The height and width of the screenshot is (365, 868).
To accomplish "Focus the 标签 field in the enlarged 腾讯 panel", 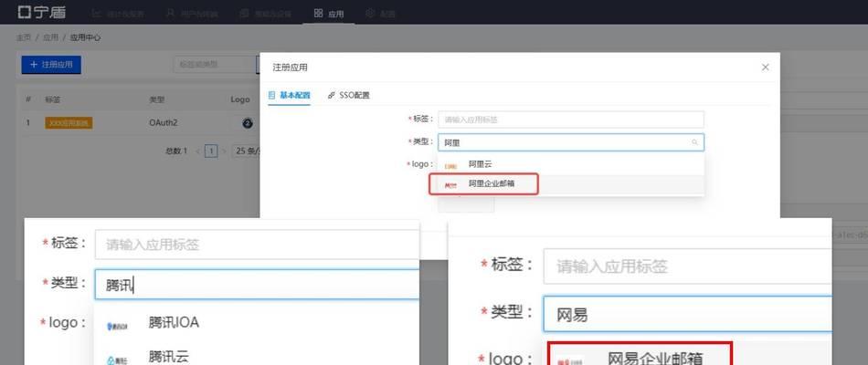I will [257, 245].
